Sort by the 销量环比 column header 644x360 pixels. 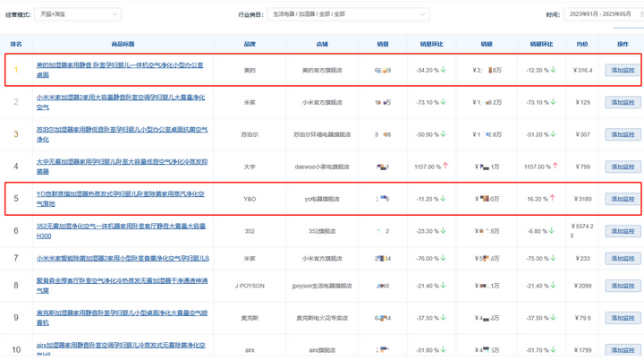[x=432, y=44]
